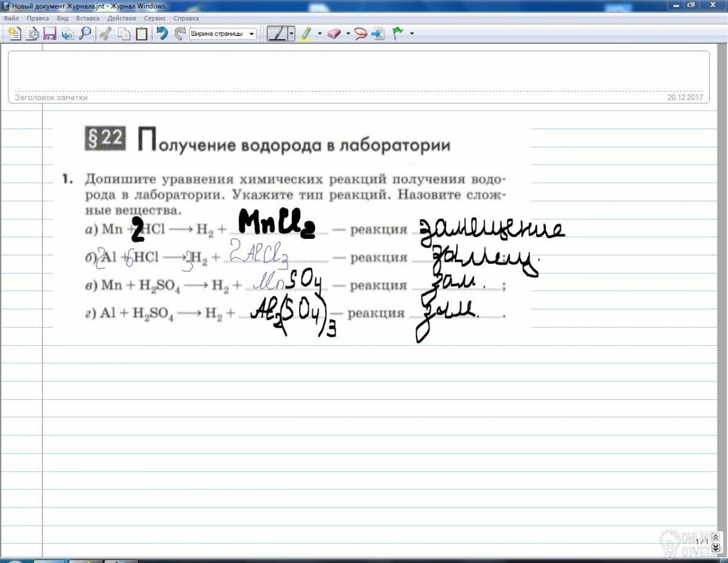Screen dimensions: 728x563
Task: Open Find using the magnifying glass icon
Action: [x=85, y=33]
